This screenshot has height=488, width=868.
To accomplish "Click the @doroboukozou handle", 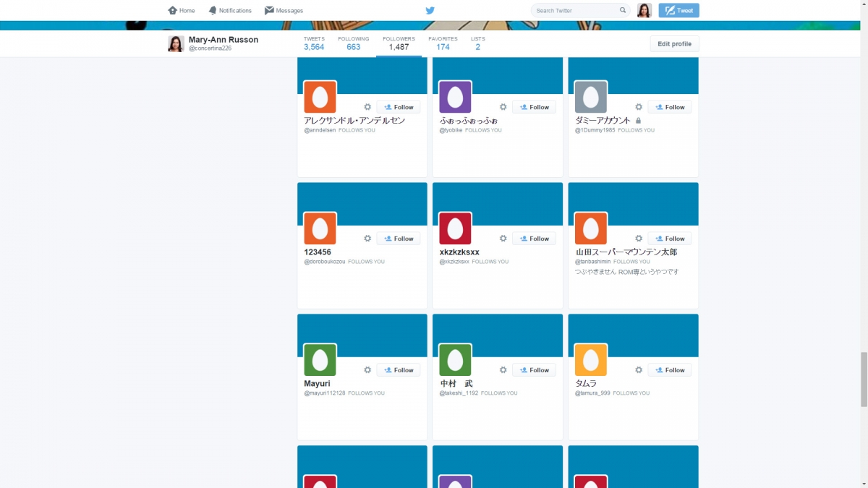I will coord(325,262).
